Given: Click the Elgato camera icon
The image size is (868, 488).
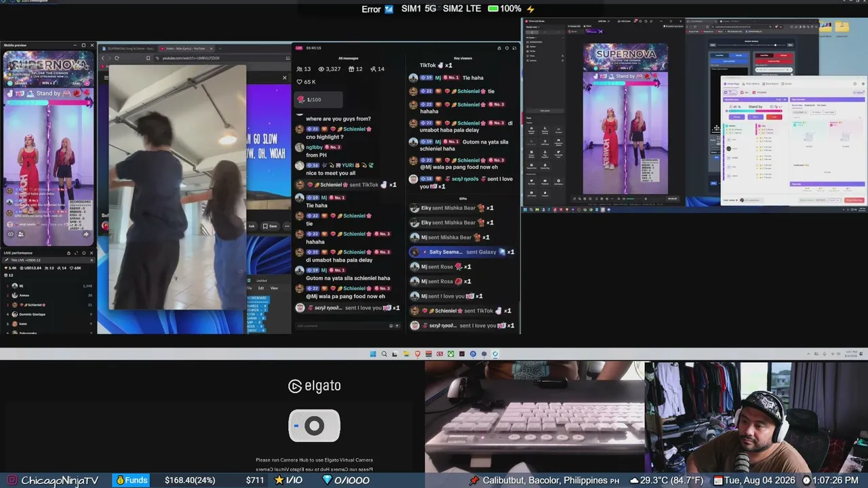Looking at the screenshot, I should pyautogui.click(x=314, y=426).
